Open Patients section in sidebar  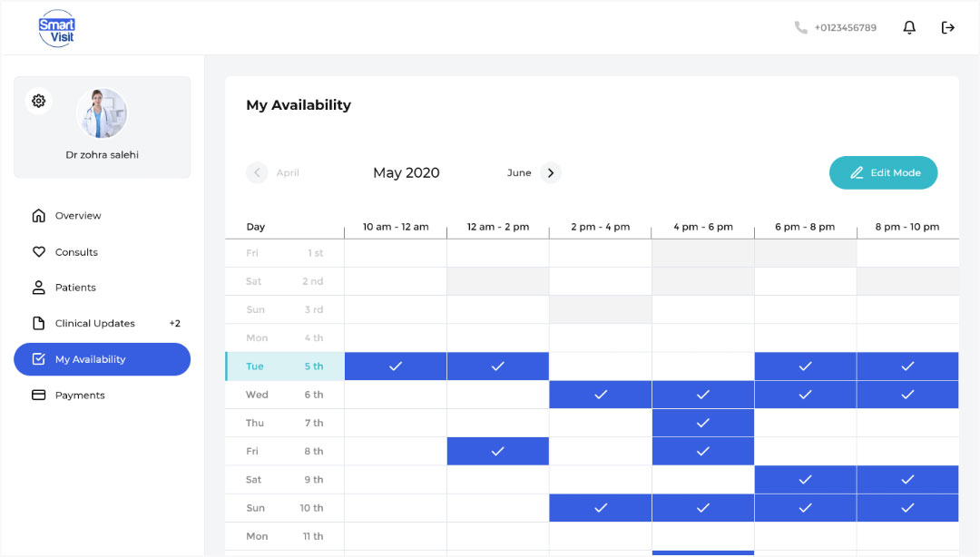pos(75,288)
